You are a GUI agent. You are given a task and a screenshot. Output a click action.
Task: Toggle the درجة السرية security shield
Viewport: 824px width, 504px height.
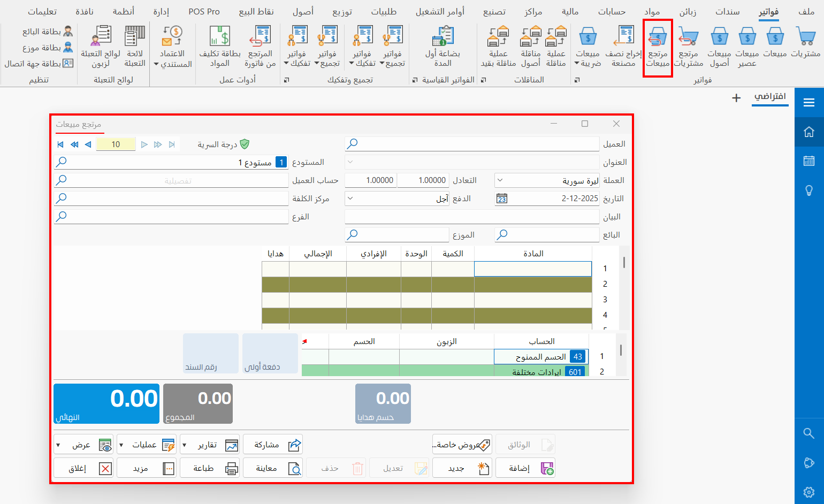point(245,144)
